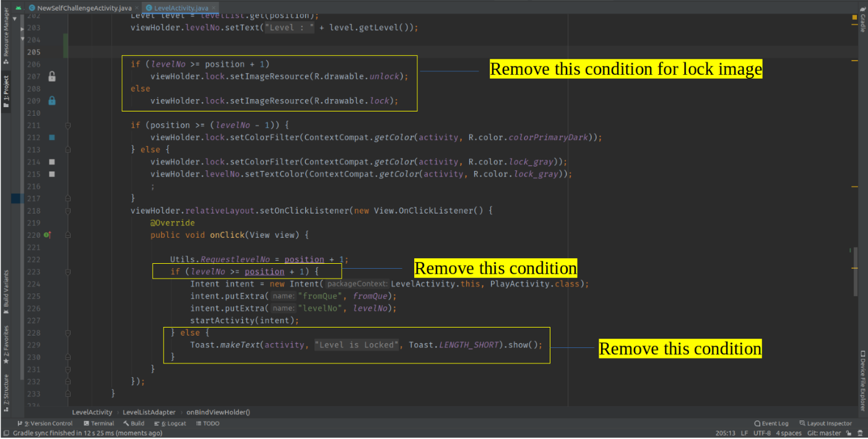Close the LevelActivity.java tab
868x439 pixels.
tap(213, 8)
